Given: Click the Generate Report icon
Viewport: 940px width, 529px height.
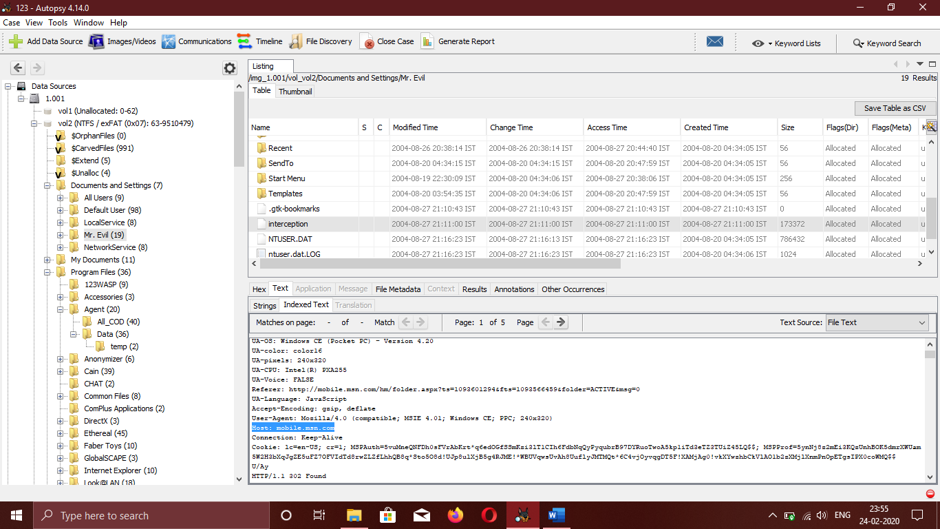Looking at the screenshot, I should [x=428, y=42].
